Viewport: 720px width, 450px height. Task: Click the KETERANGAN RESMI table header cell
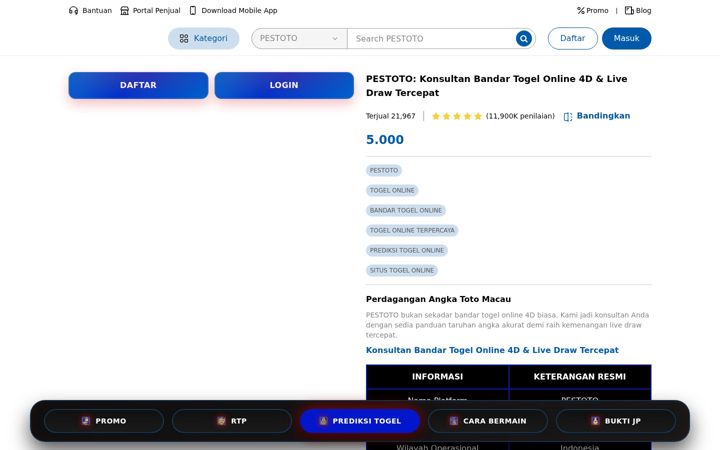580,377
